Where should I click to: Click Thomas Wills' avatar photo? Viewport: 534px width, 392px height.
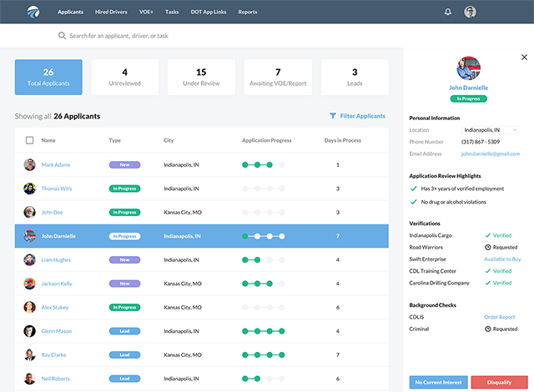30,188
